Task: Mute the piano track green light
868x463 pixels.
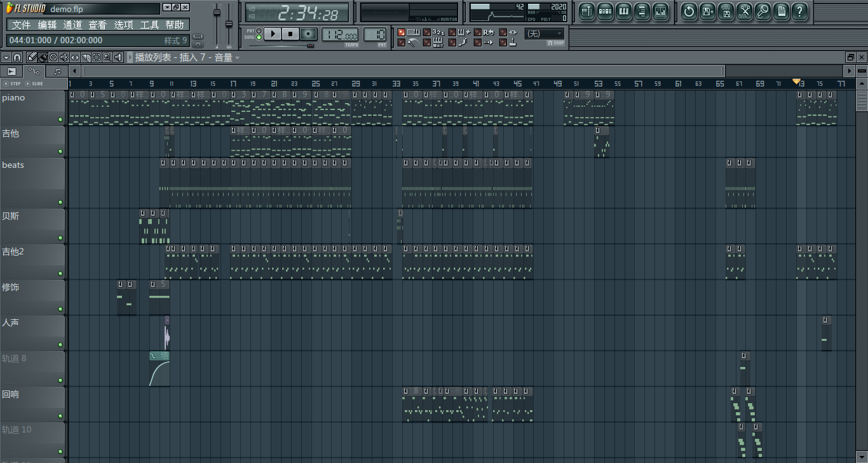Action: point(60,120)
